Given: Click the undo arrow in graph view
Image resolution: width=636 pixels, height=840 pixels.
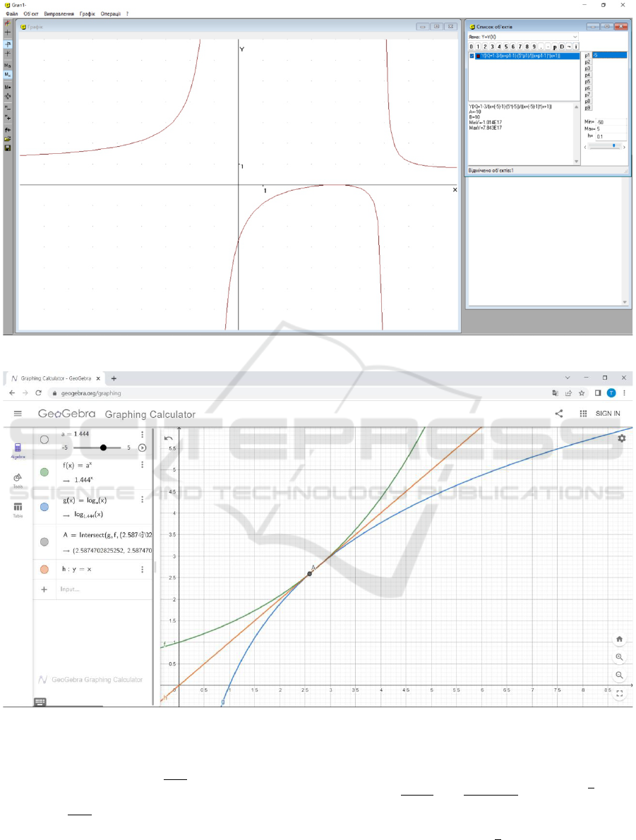Looking at the screenshot, I should pos(168,438).
